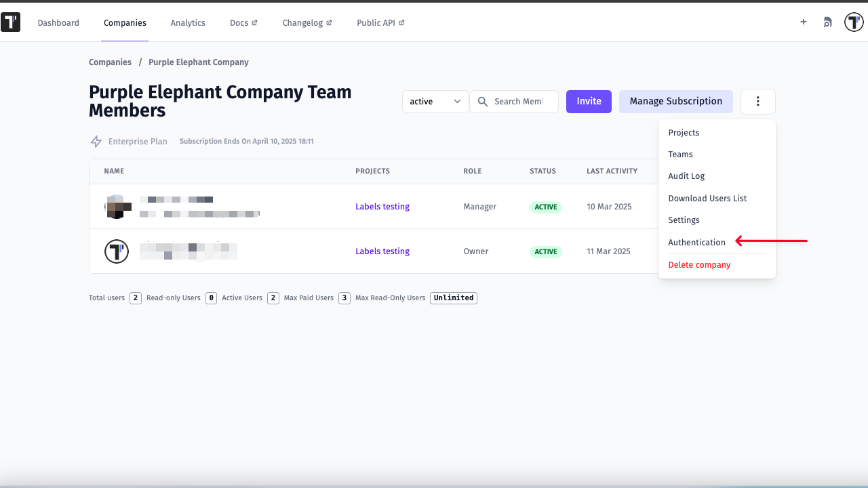The height and width of the screenshot is (488, 868).
Task: Switch to the Analytics tab
Action: [x=188, y=23]
